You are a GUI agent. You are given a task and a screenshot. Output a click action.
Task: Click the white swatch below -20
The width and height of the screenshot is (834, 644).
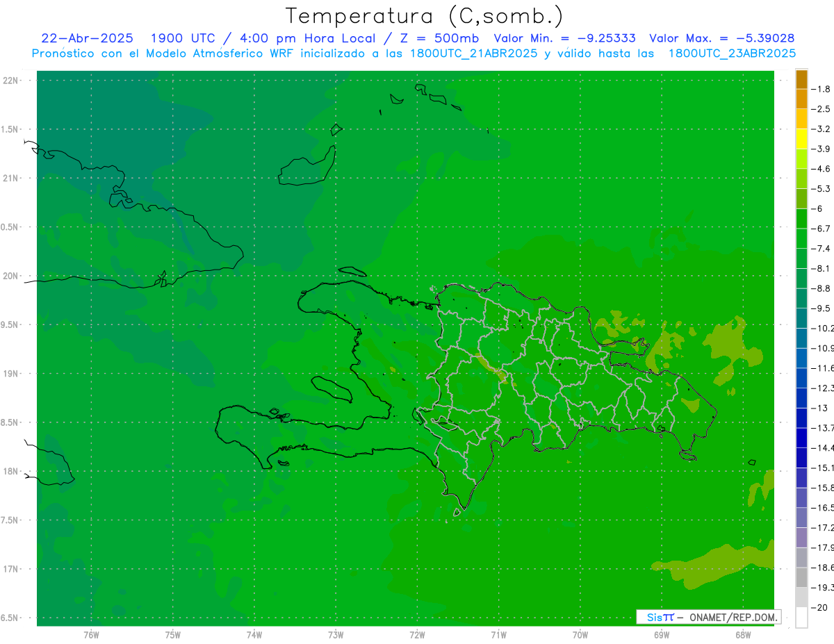tap(801, 618)
